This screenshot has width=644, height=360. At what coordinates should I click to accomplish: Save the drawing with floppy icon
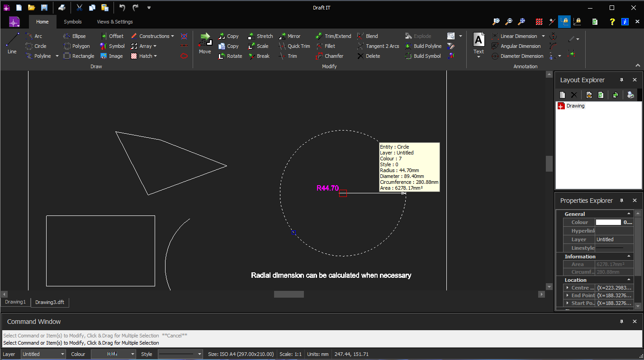[x=44, y=8]
